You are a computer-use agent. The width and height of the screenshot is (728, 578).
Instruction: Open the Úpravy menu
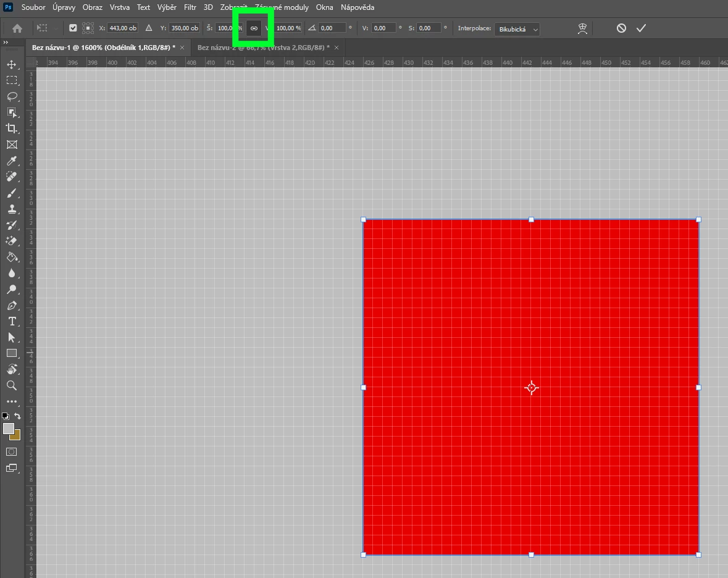(64, 7)
